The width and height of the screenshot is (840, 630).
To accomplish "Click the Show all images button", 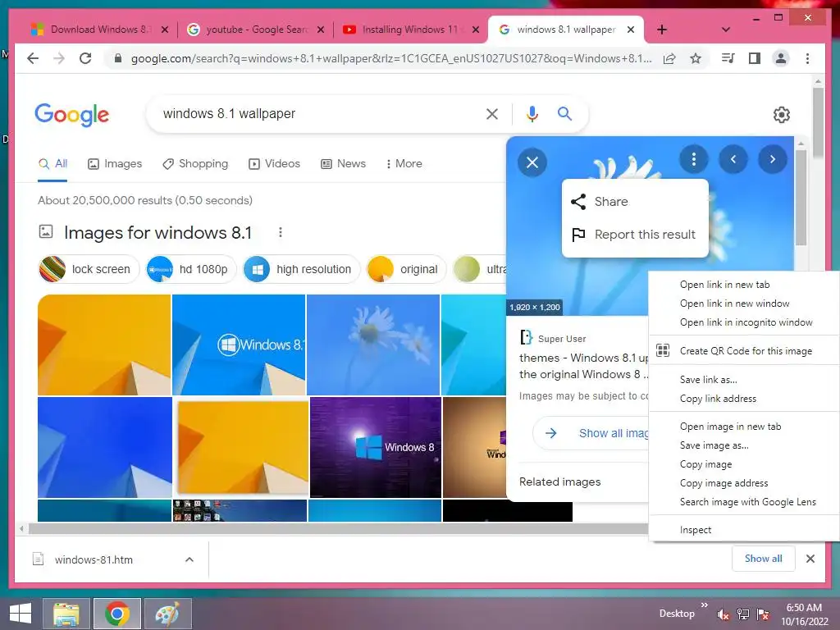I will [591, 433].
